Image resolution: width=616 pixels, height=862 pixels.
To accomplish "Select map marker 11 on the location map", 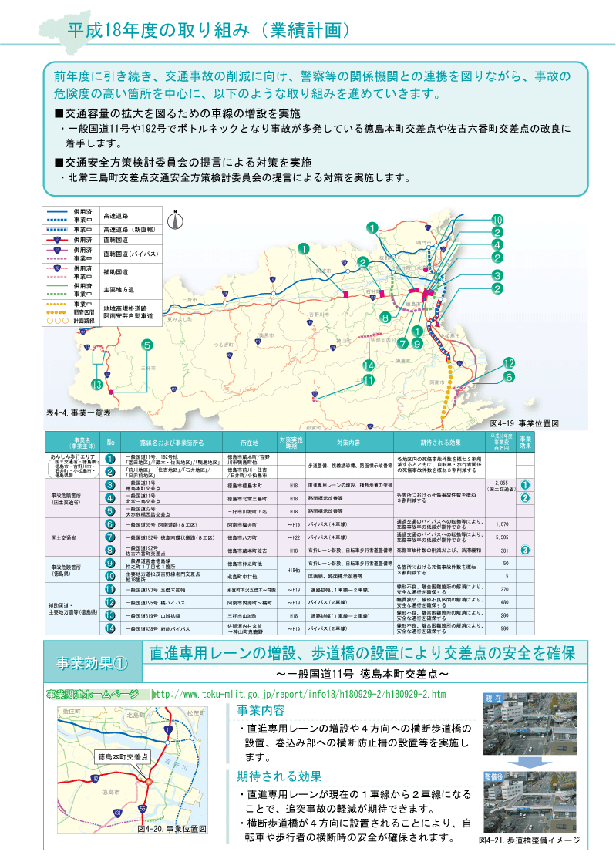I will pos(369,380).
